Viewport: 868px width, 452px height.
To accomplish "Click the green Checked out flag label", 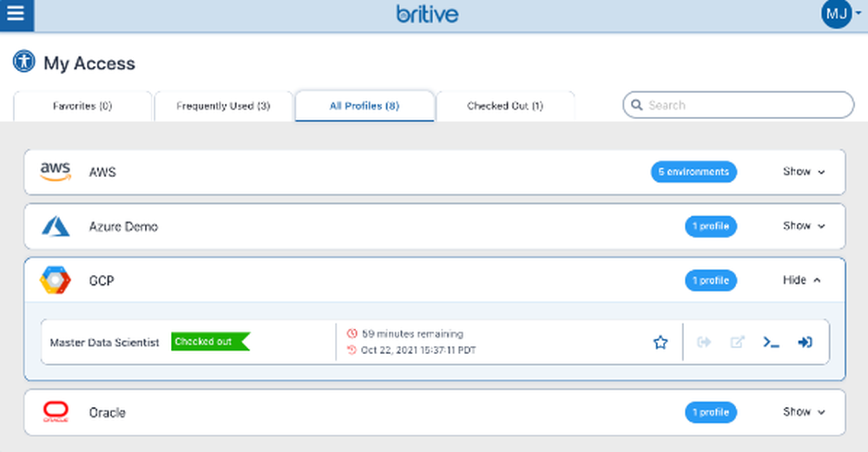I will (x=210, y=341).
